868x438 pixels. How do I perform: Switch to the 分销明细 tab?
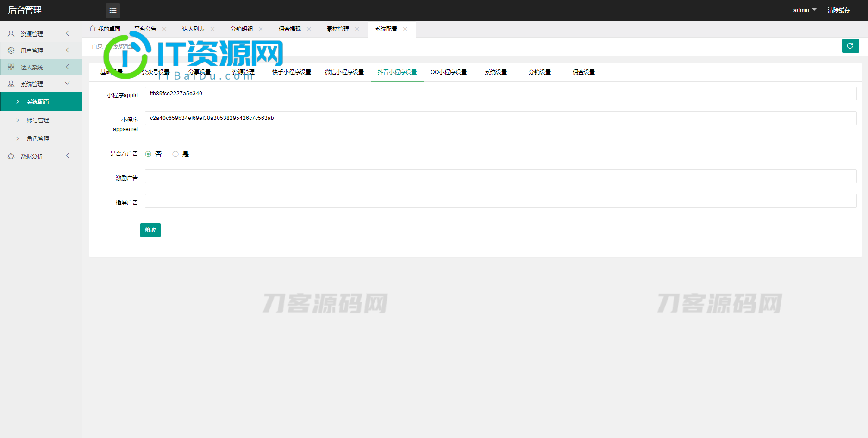pos(242,29)
